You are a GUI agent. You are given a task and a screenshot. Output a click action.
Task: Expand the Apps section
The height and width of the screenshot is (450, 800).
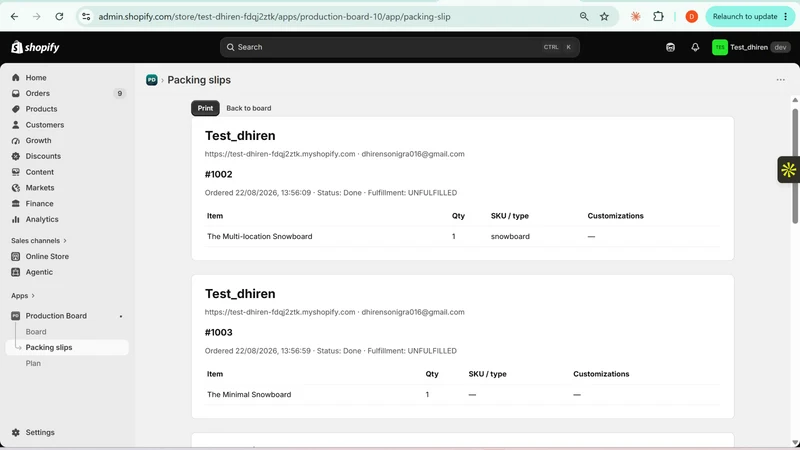point(23,295)
